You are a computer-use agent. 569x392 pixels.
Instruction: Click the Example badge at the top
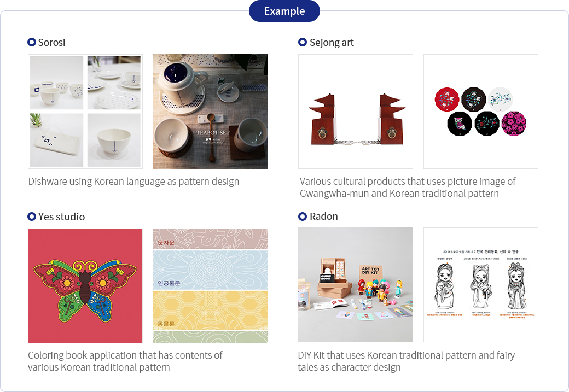[x=284, y=11]
